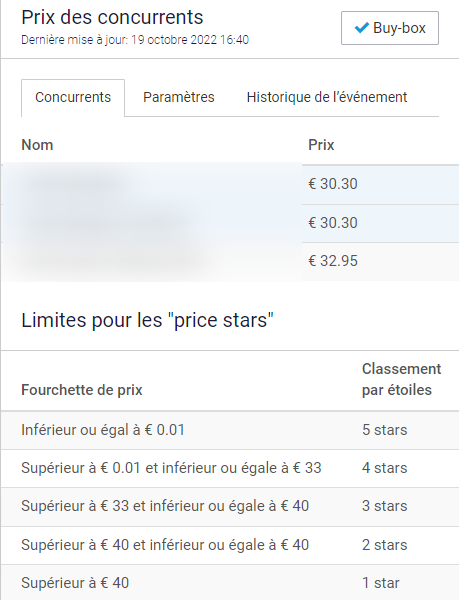Image resolution: width=459 pixels, height=600 pixels.
Task: Click the Nom column header
Action: point(37,145)
